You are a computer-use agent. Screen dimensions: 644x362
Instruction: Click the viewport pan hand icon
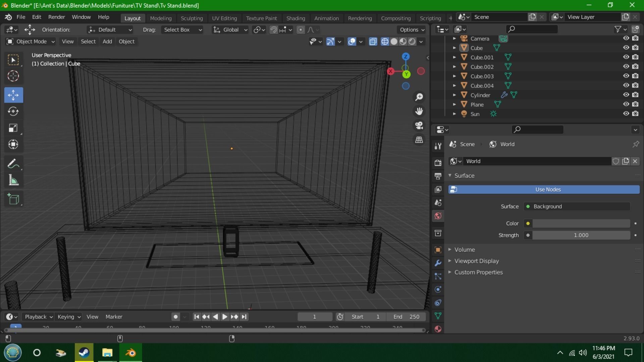[419, 111]
